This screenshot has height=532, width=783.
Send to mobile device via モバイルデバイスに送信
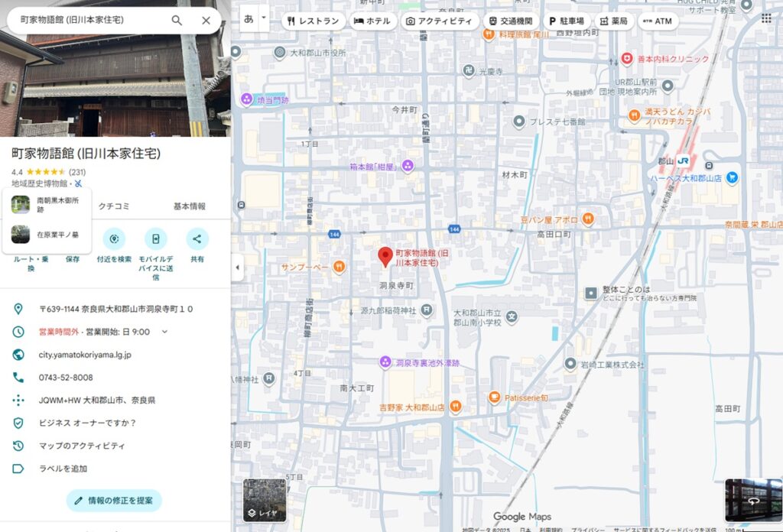point(155,239)
